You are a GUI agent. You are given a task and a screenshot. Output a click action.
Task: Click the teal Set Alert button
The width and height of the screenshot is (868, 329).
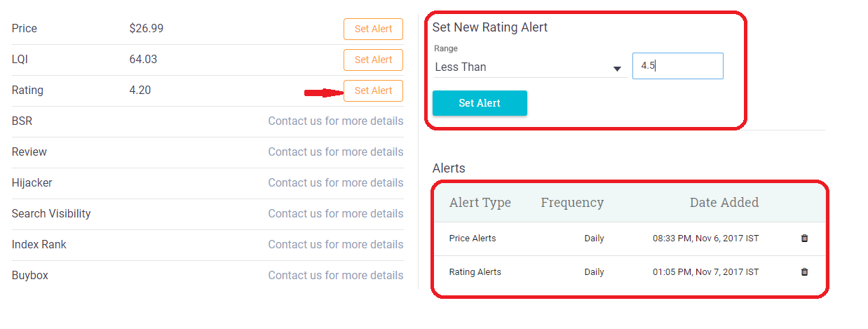480,103
